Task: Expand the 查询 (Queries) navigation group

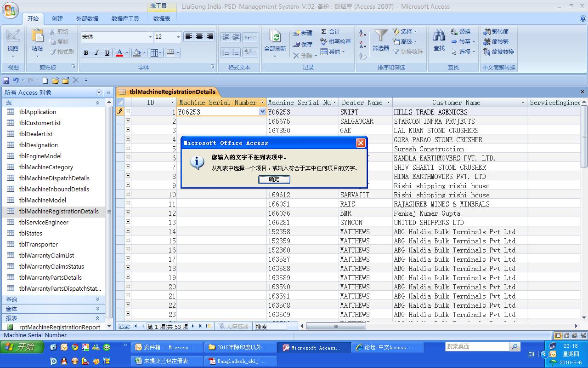Action: (x=97, y=299)
